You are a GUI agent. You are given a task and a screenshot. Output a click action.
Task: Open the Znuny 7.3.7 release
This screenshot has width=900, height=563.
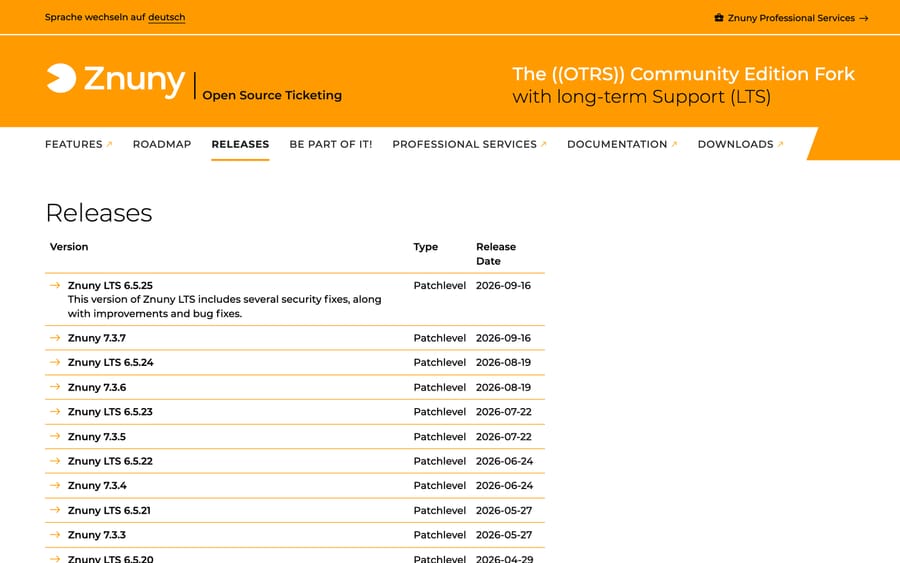(96, 338)
